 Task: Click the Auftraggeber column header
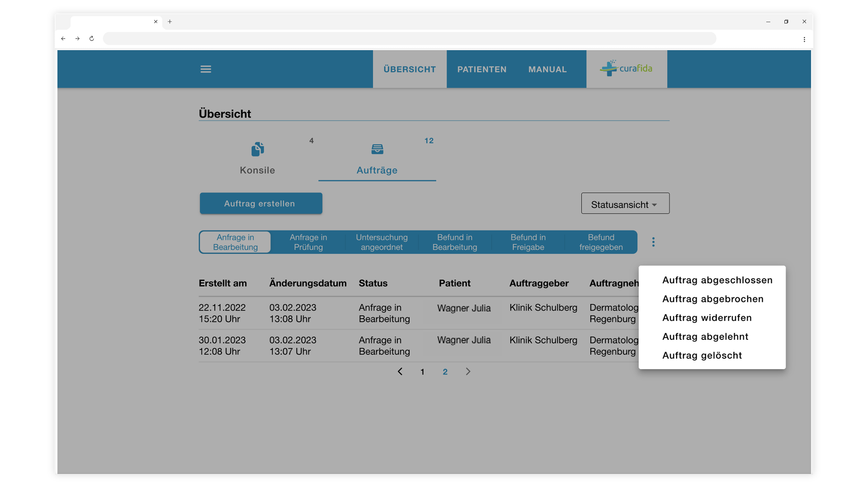click(x=539, y=283)
